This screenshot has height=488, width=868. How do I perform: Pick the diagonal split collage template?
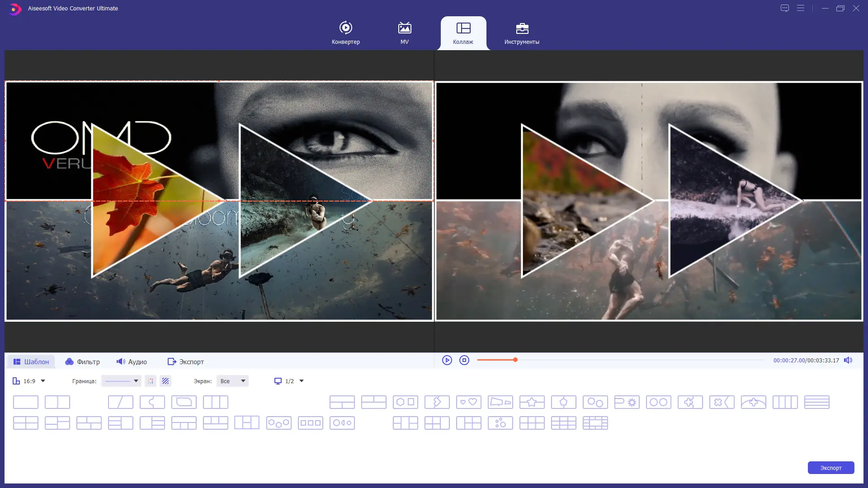[x=120, y=402]
